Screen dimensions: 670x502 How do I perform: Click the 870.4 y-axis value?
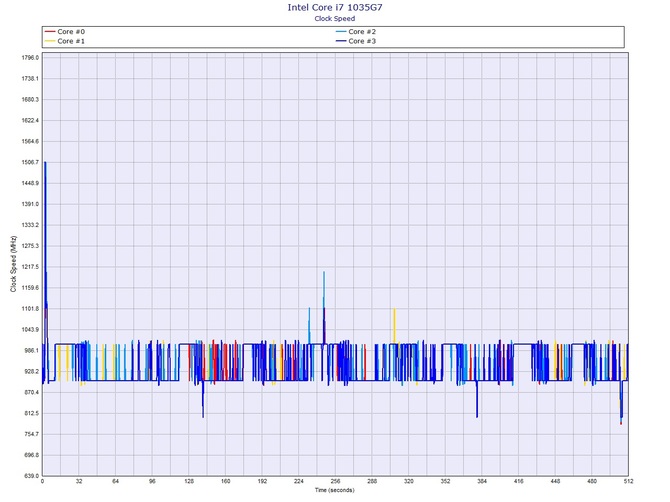(x=32, y=393)
